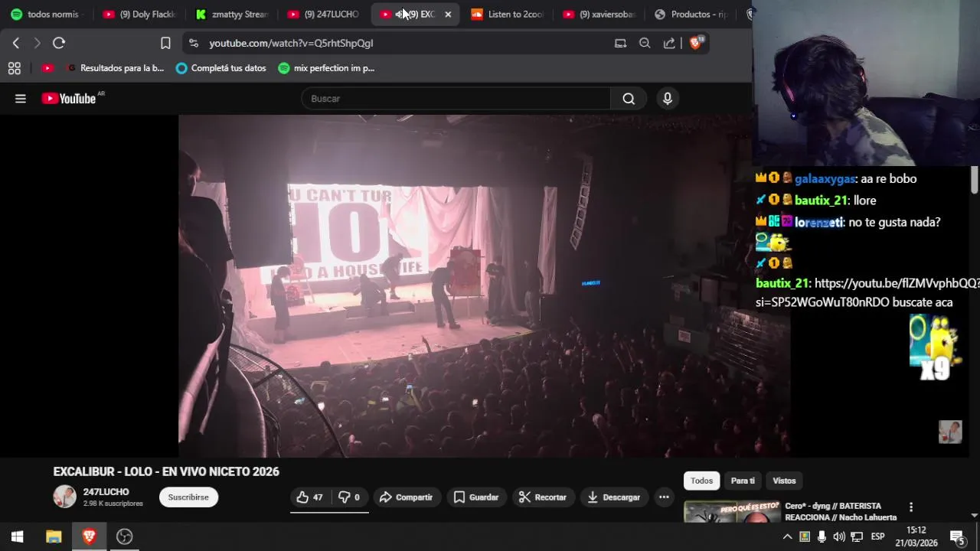Open the Windows notification center
The height and width of the screenshot is (551, 980).
[x=957, y=536]
